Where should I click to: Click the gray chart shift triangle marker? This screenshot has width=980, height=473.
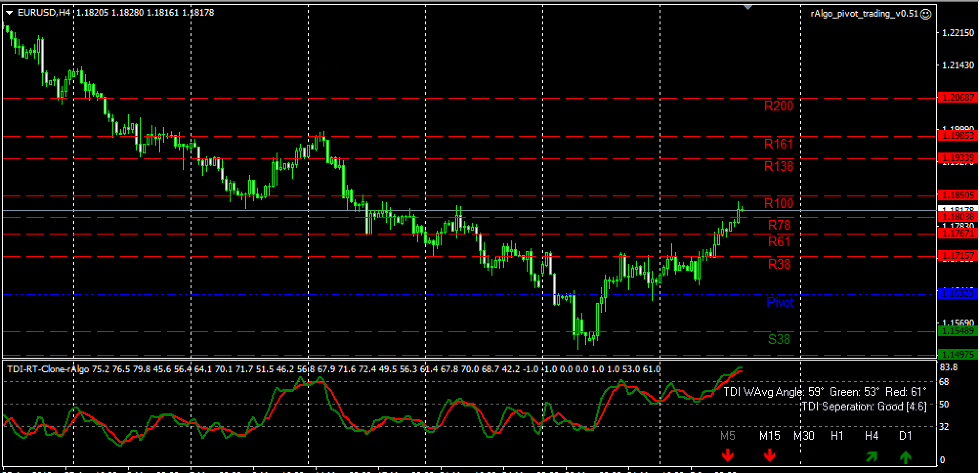(x=748, y=7)
